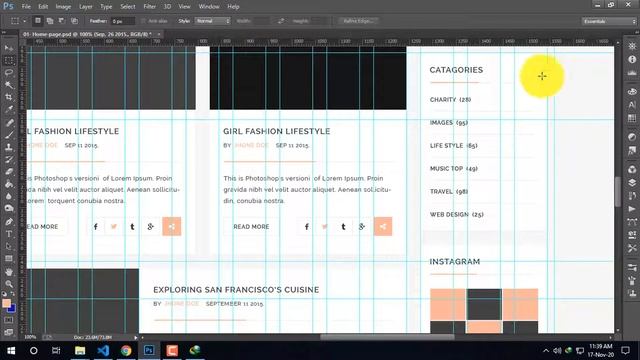Open the Style dropdown
Screen dimensions: 640x360
213,21
